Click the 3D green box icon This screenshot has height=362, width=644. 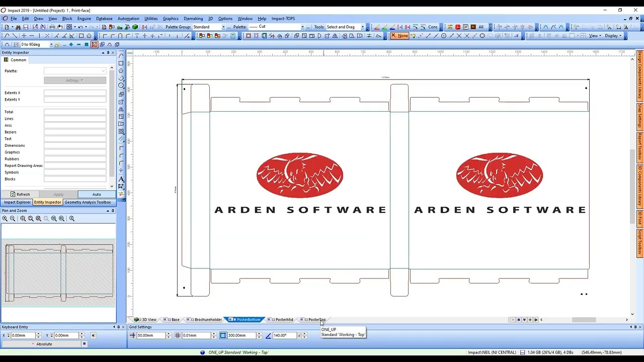(x=135, y=27)
